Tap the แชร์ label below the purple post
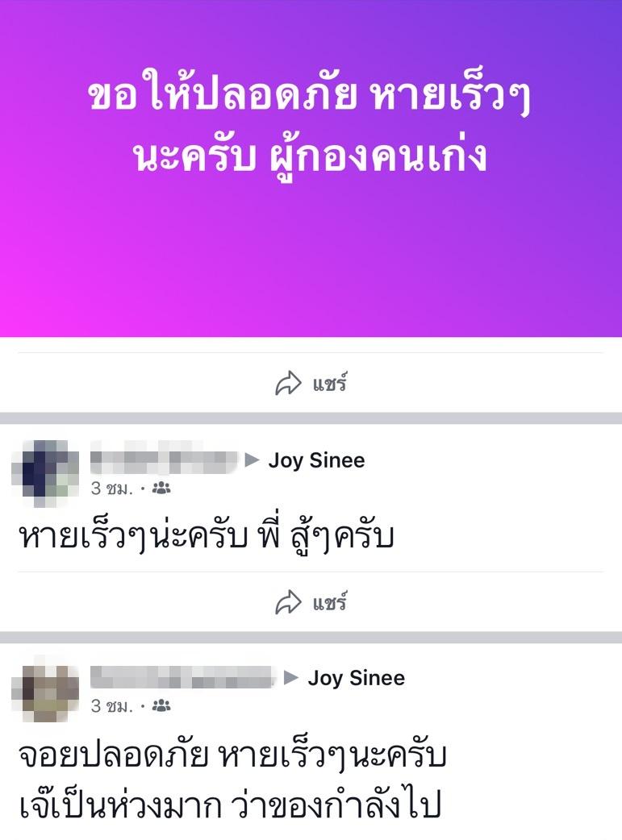The image size is (622, 840). tap(330, 384)
